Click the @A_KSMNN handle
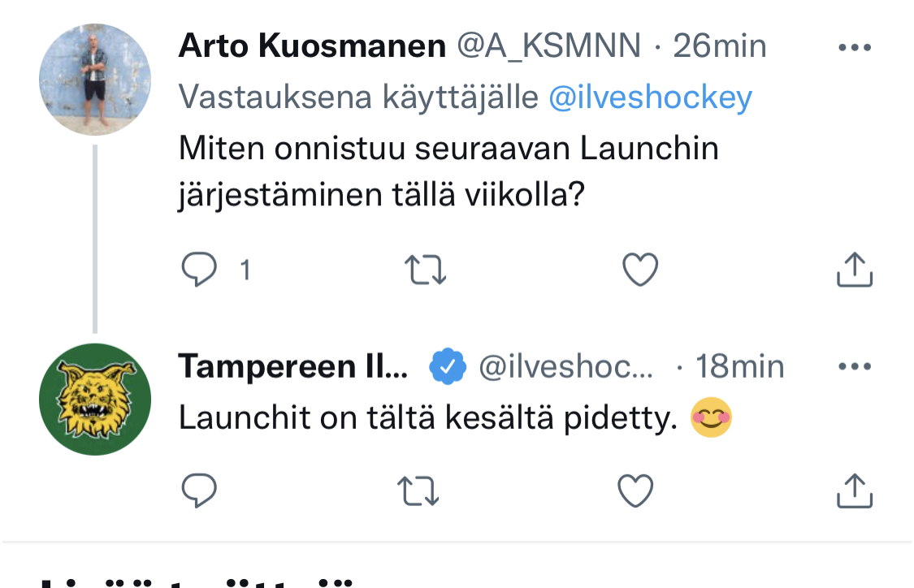The image size is (914, 588). [549, 46]
